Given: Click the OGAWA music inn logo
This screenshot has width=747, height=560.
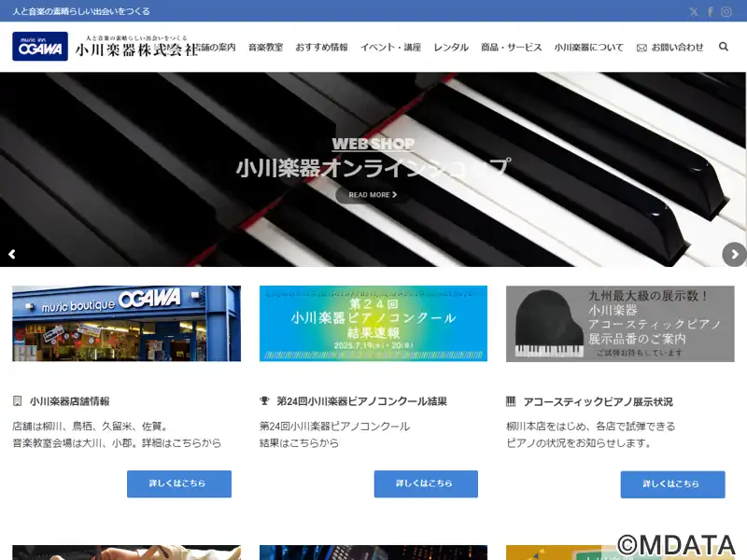Looking at the screenshot, I should point(40,46).
